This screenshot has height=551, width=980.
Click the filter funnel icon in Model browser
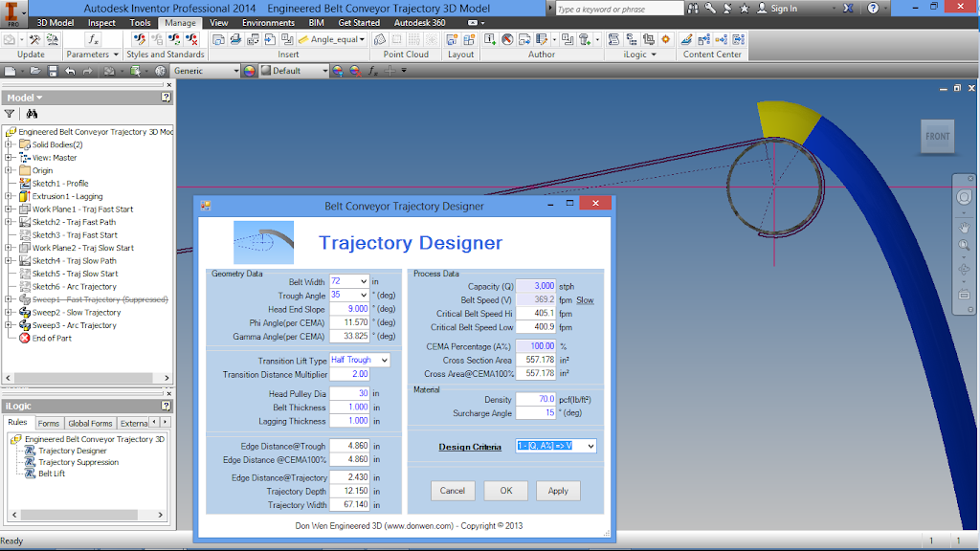pyautogui.click(x=10, y=114)
